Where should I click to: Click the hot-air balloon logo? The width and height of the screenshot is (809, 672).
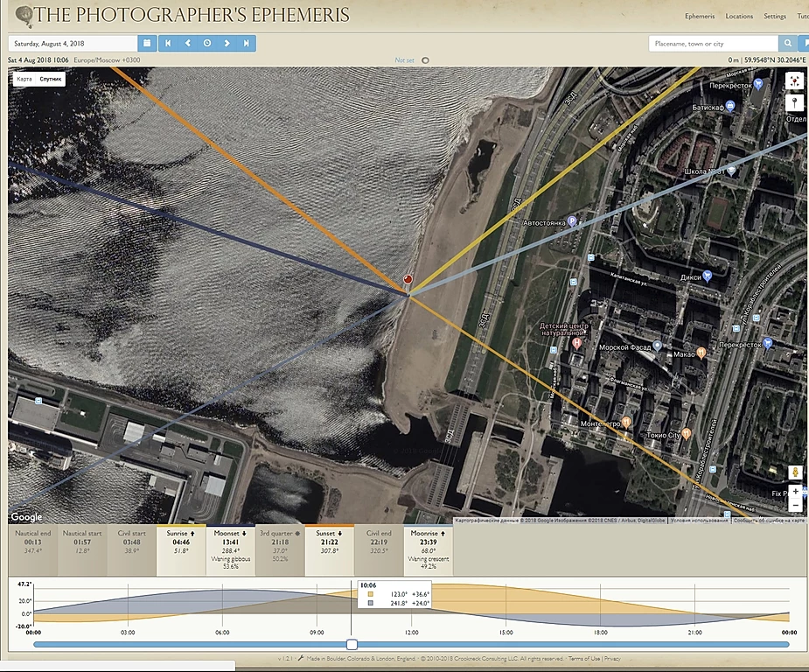pos(24,17)
